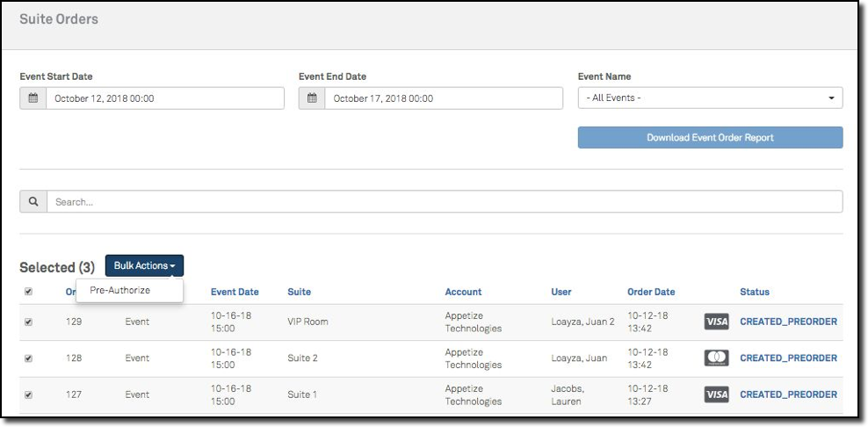Toggle the select-all checkbox in table header
Viewport: 868px width, 427px height.
[x=28, y=292]
